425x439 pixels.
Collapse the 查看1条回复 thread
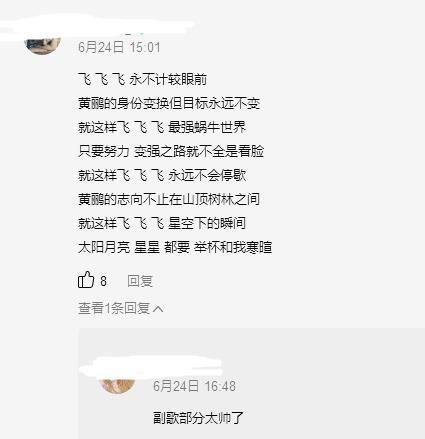point(121,308)
